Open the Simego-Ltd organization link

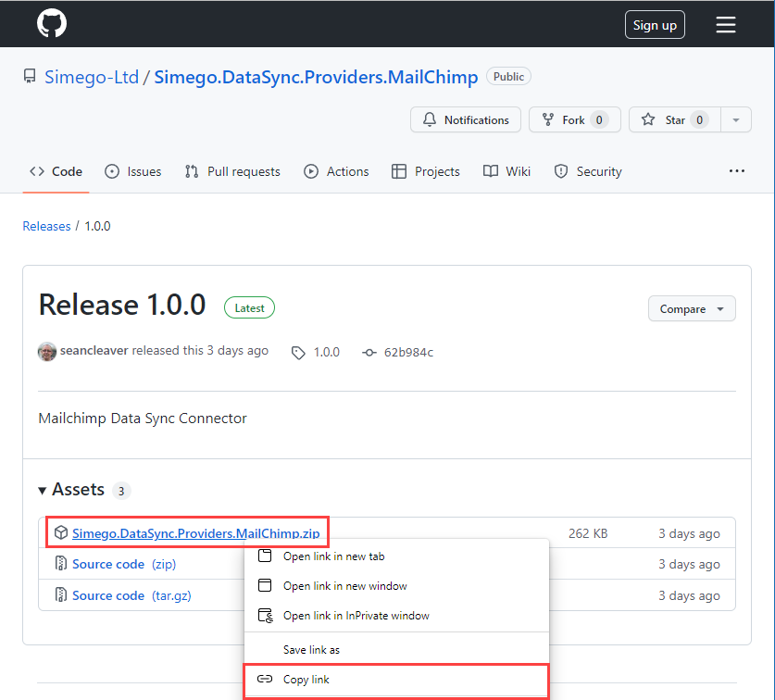click(x=92, y=77)
